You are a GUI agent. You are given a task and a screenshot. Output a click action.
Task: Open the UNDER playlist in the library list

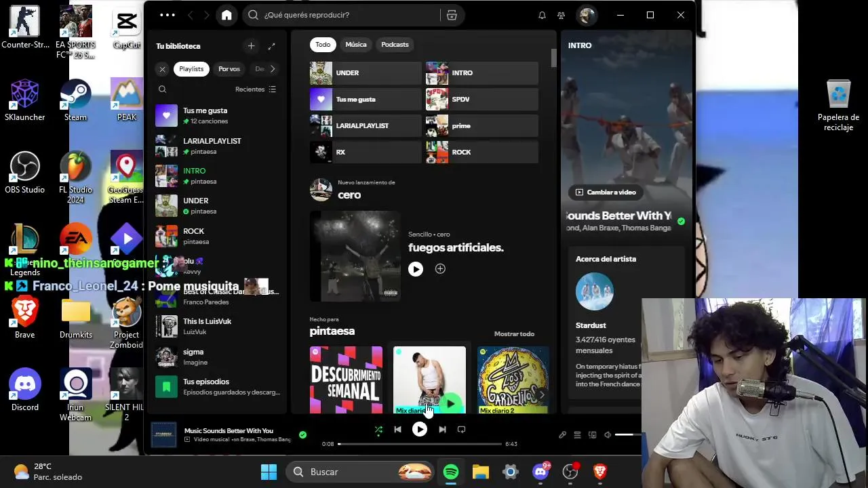pos(217,206)
